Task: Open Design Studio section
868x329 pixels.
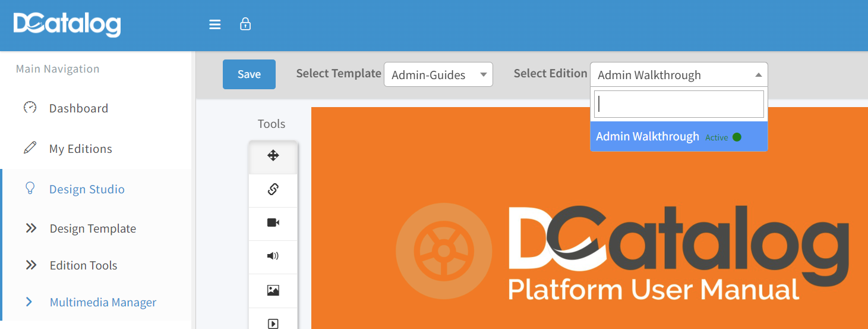Action: [x=87, y=189]
